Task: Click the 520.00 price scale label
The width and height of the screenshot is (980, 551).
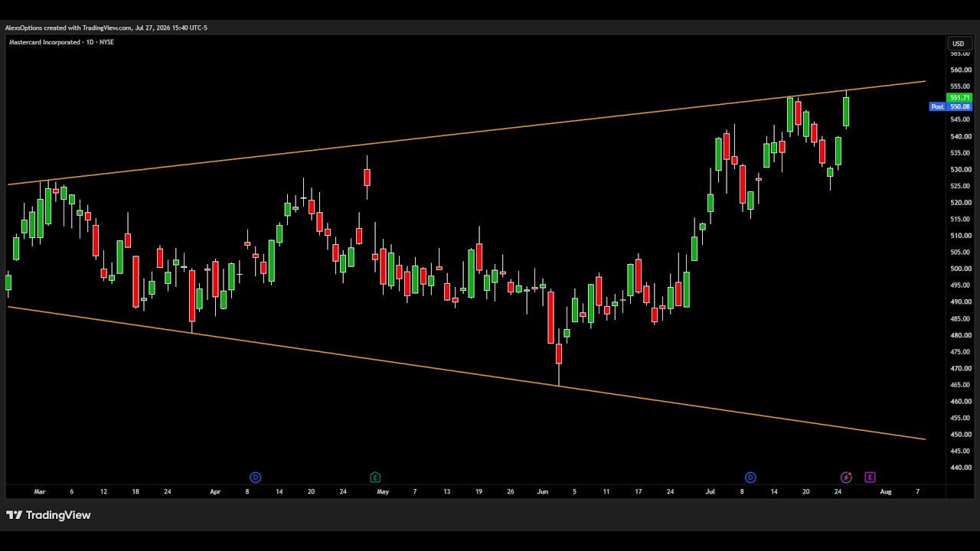Action: tap(960, 203)
